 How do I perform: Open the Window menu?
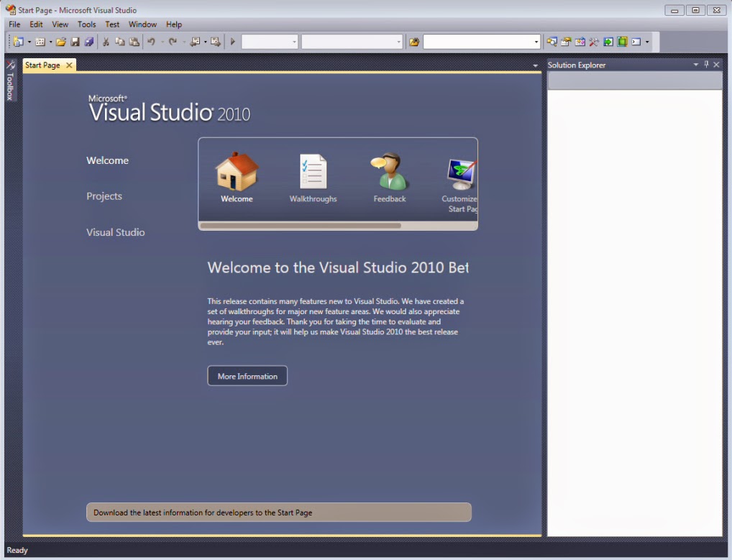click(x=142, y=24)
